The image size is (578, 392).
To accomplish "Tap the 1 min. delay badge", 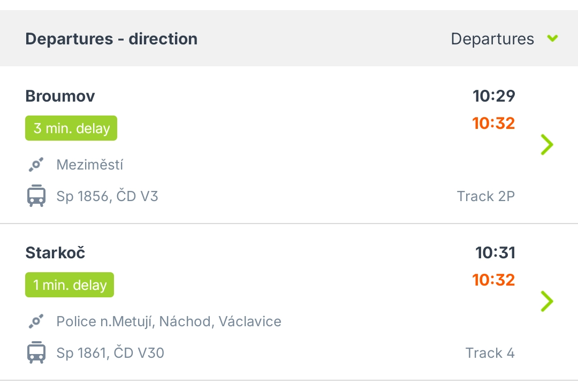I will [70, 285].
